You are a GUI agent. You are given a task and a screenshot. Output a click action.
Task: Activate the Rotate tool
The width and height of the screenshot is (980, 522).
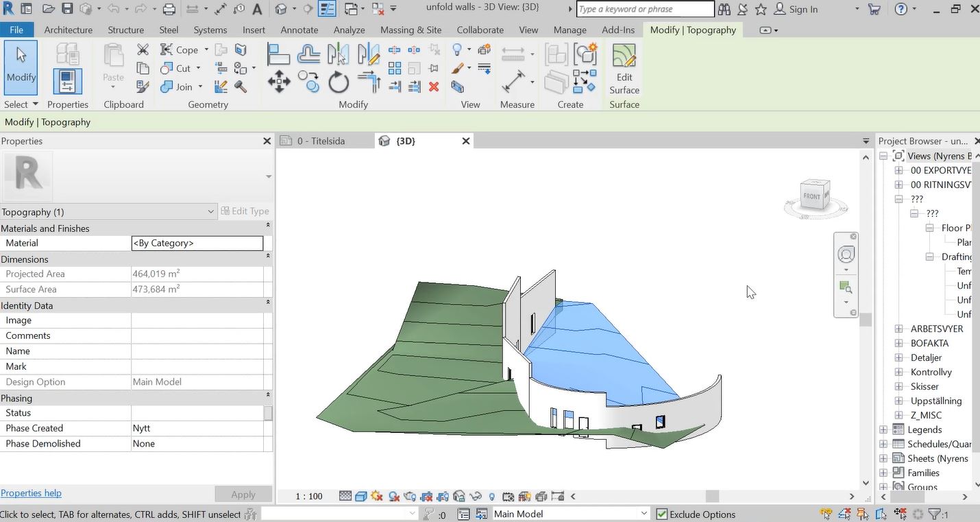(339, 84)
